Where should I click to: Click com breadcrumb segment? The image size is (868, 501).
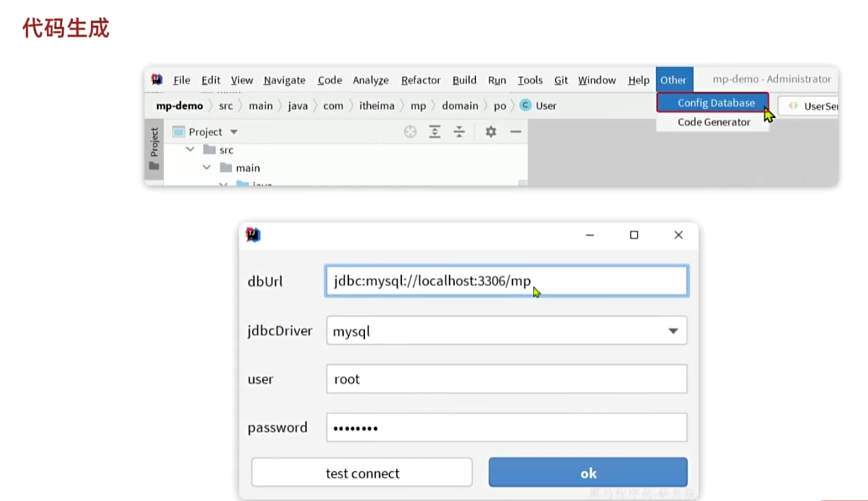(333, 105)
